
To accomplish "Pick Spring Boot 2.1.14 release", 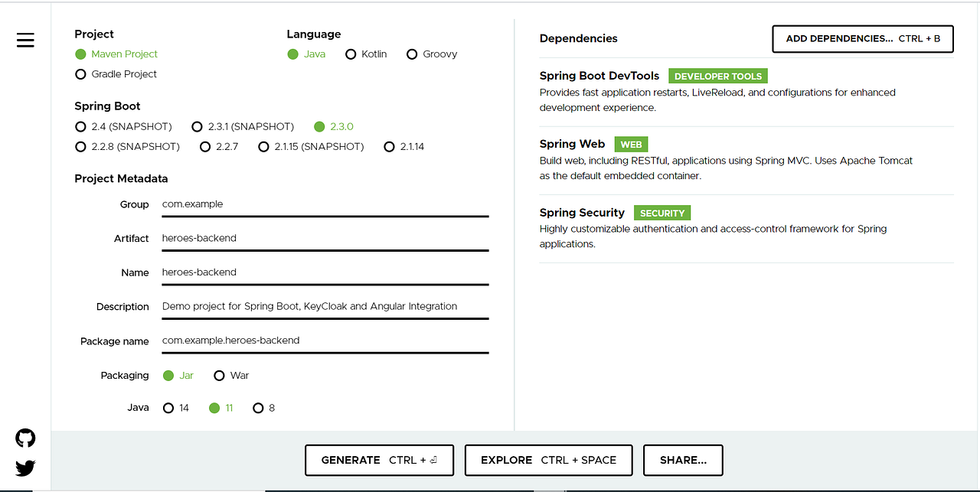I will click(x=390, y=146).
